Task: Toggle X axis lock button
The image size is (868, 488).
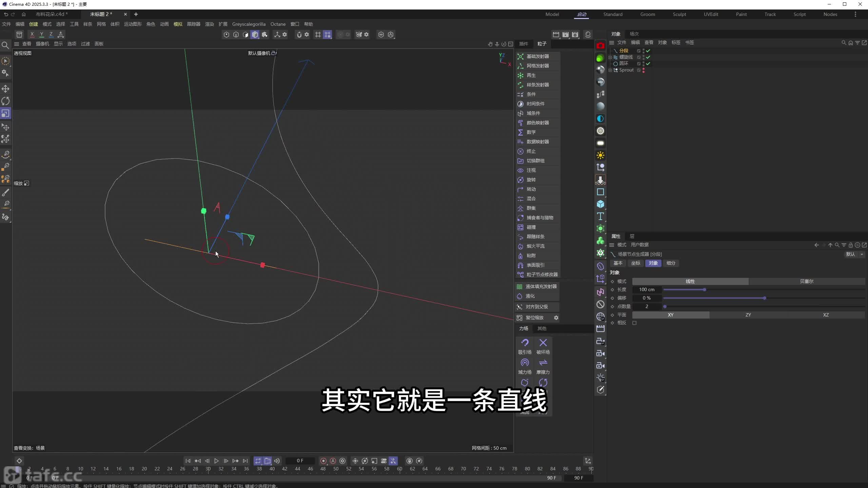Action: tap(32, 34)
